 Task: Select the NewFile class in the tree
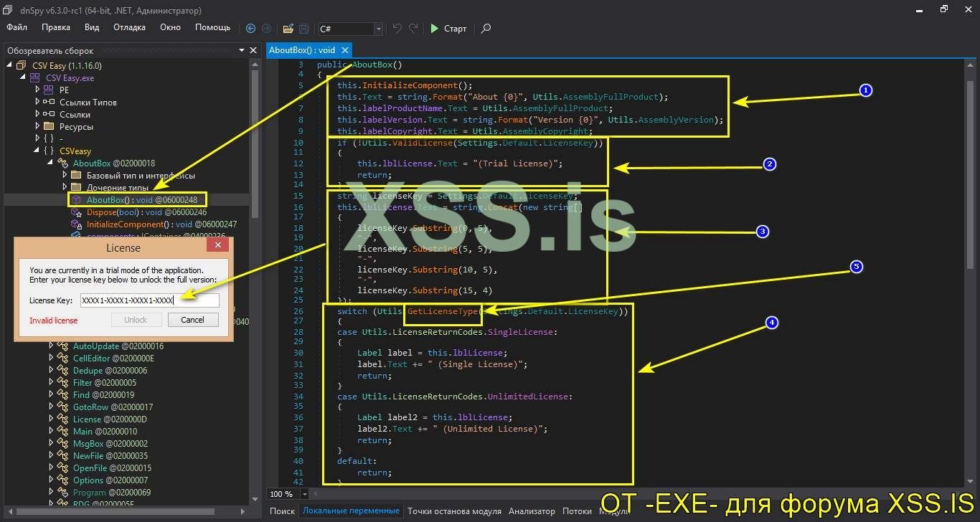110,455
